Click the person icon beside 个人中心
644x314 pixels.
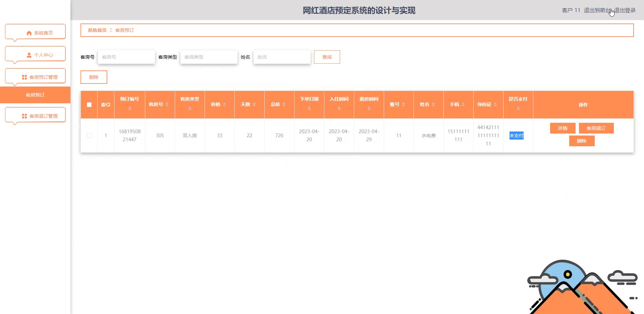[x=29, y=55]
